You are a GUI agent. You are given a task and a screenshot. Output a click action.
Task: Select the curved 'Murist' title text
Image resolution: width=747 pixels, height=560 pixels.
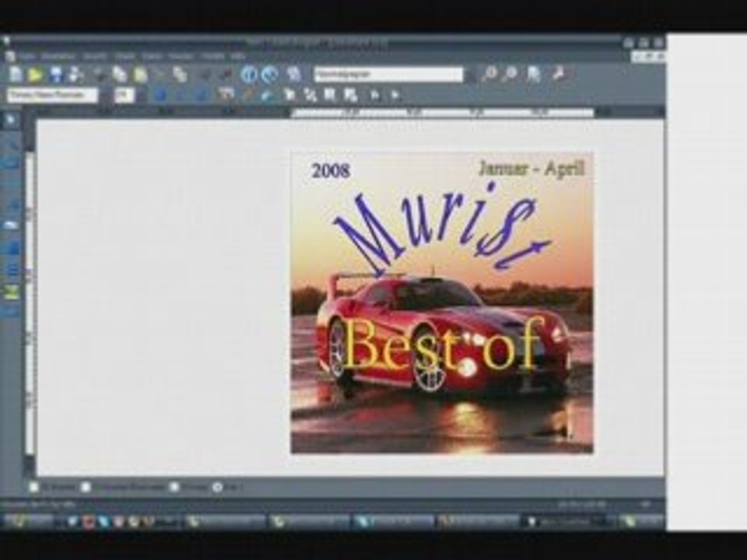click(x=440, y=229)
